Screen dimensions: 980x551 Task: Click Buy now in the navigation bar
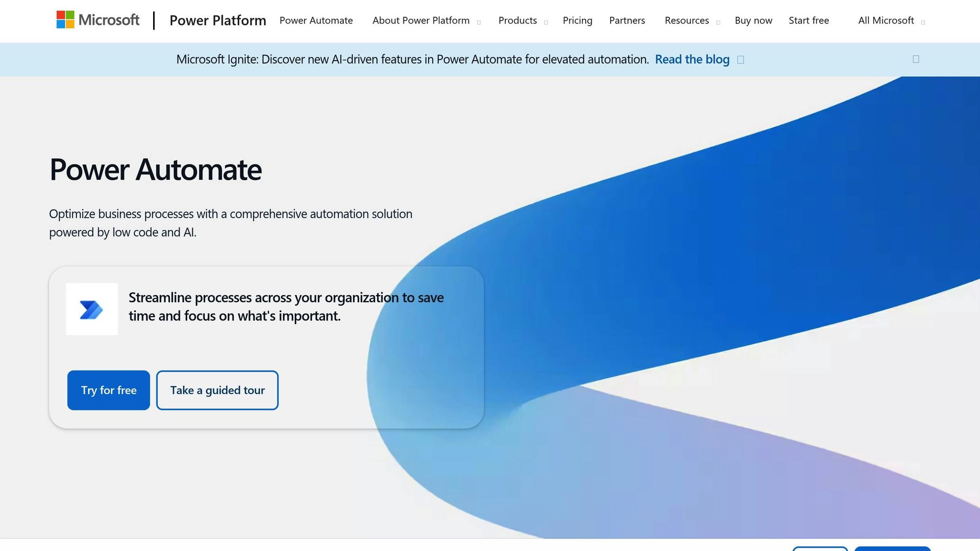click(753, 21)
